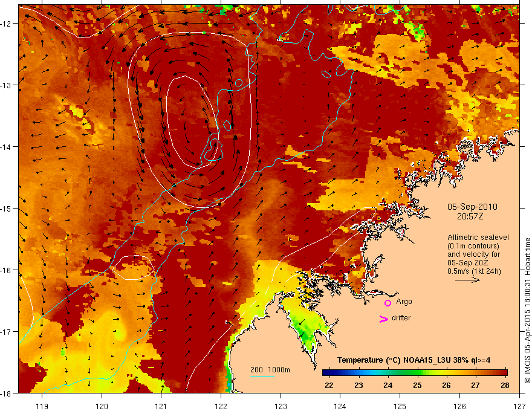The image size is (532, 411).
Task: Click longitude label 124 on bottom axis
Action: click(x=340, y=406)
